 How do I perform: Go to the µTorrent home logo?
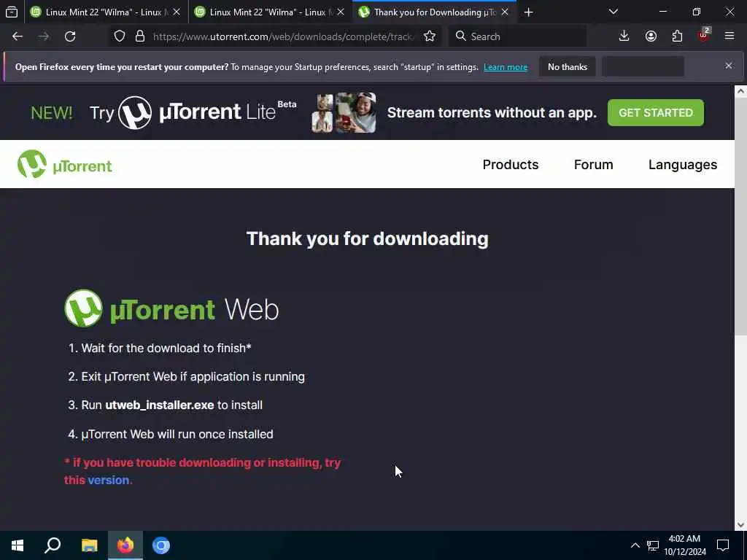click(64, 164)
